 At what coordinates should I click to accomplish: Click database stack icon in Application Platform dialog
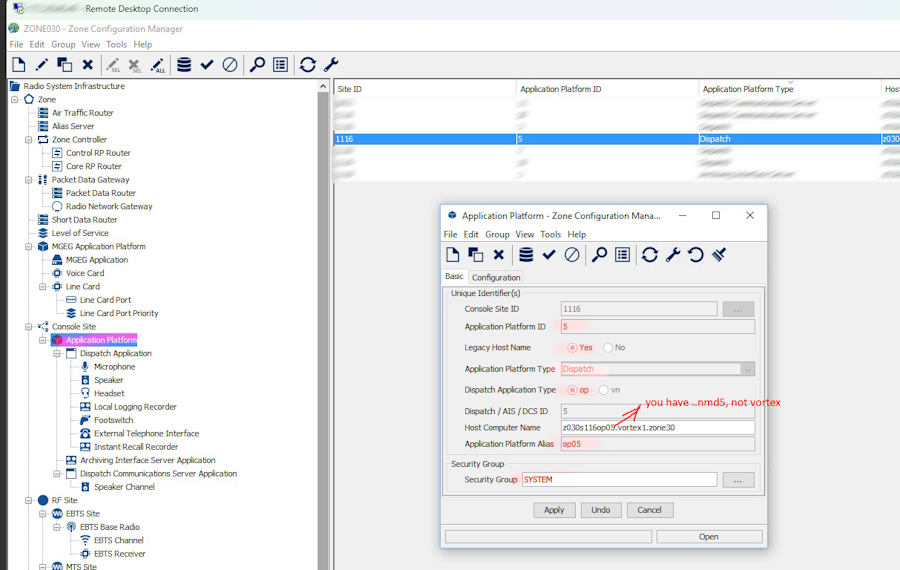pos(526,255)
